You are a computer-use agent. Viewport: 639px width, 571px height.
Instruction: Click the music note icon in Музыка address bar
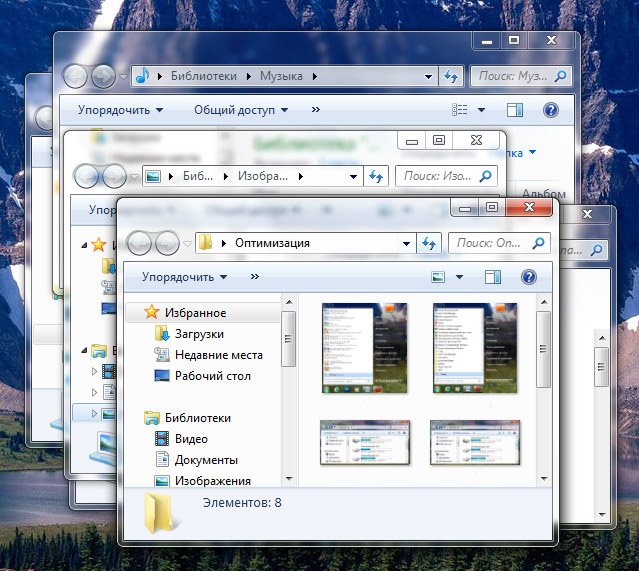pos(142,75)
